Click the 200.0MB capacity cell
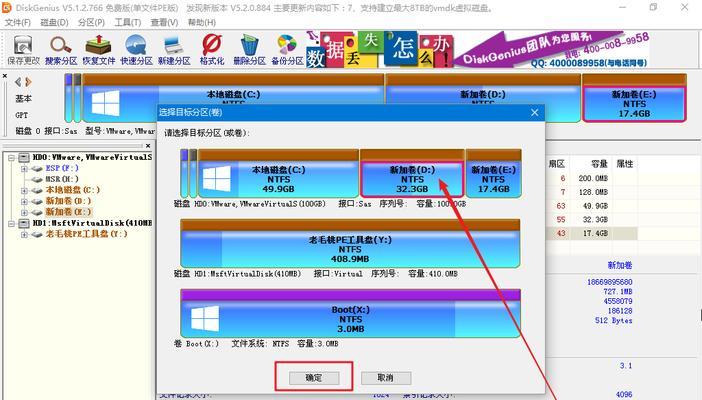Image resolution: width=702 pixels, height=400 pixels. [x=593, y=178]
